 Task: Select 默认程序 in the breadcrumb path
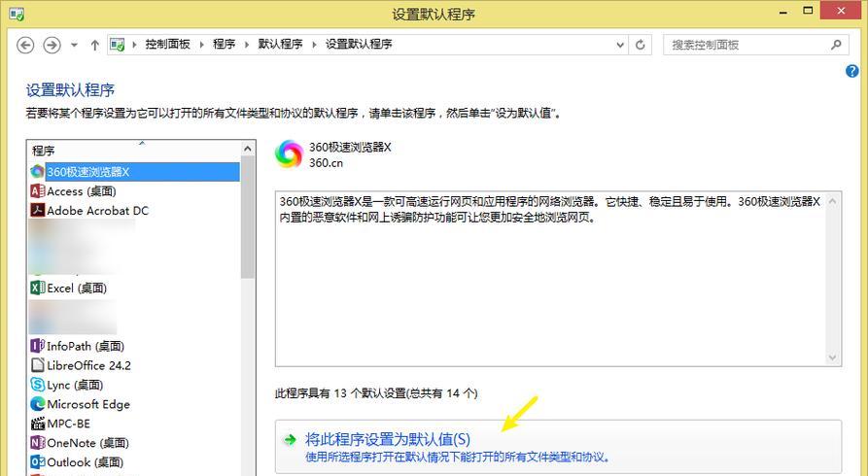[x=280, y=45]
